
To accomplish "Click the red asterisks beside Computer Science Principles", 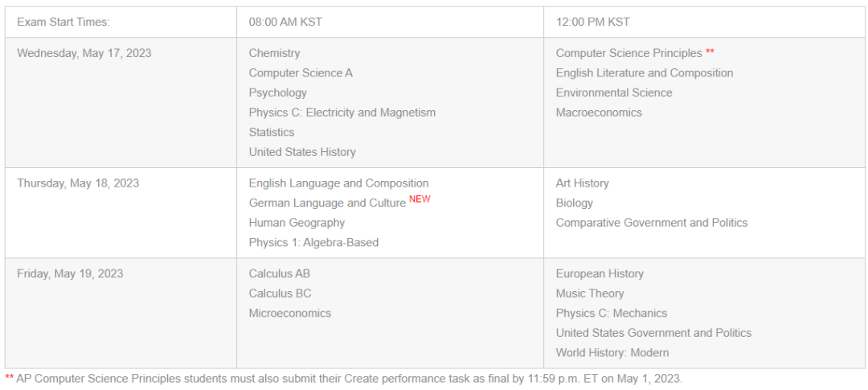I will coord(710,52).
